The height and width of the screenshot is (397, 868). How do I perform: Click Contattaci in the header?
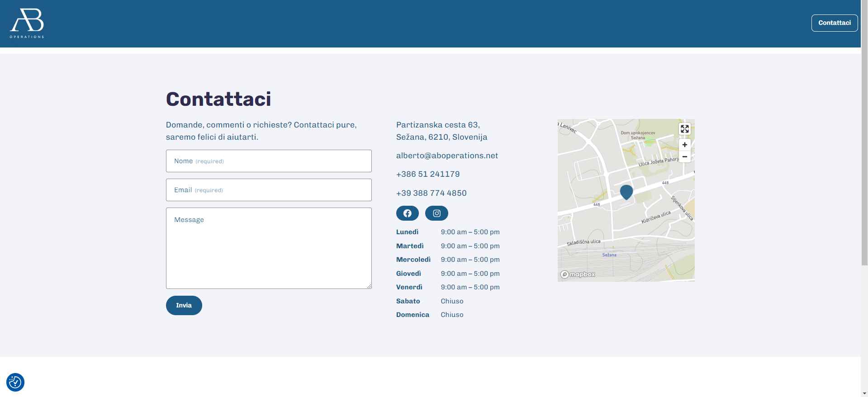coord(834,23)
